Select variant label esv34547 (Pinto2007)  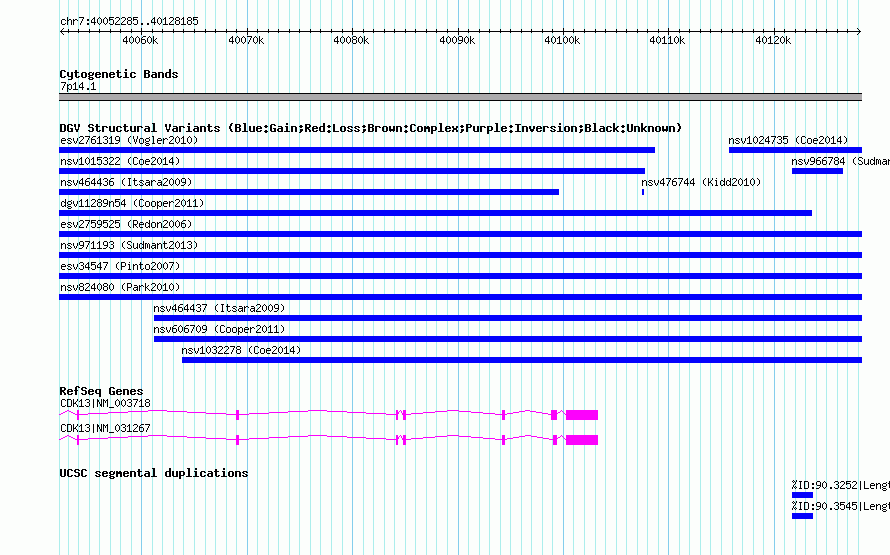(120, 266)
